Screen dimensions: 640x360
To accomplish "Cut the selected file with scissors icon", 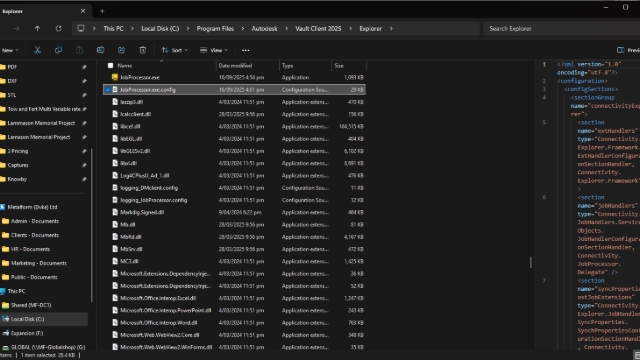I will (37, 50).
